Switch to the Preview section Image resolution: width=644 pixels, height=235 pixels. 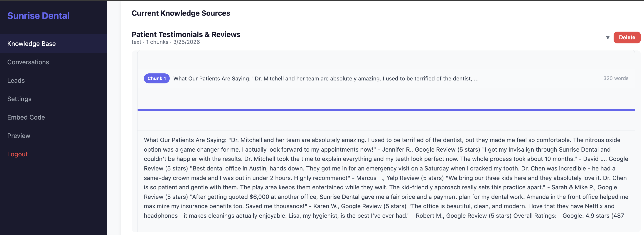click(x=19, y=136)
